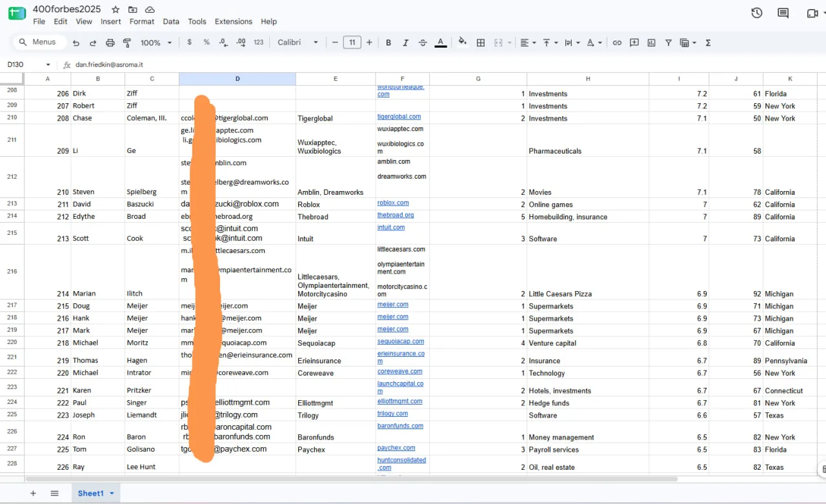Open the paychex.com link

pos(396,448)
